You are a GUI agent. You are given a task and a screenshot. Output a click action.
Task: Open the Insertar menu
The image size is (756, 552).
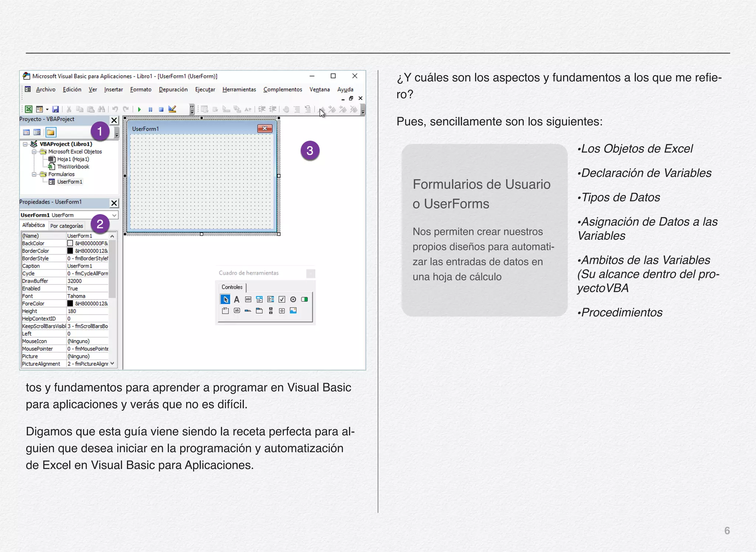pos(113,89)
